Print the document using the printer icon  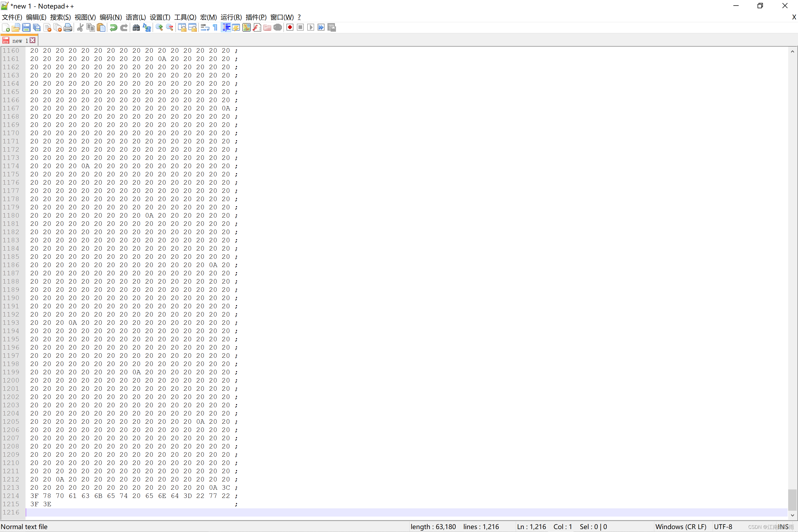tap(68, 27)
